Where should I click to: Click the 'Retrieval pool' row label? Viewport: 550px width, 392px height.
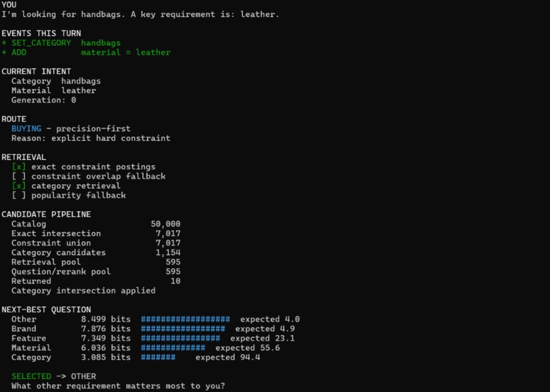(46, 262)
